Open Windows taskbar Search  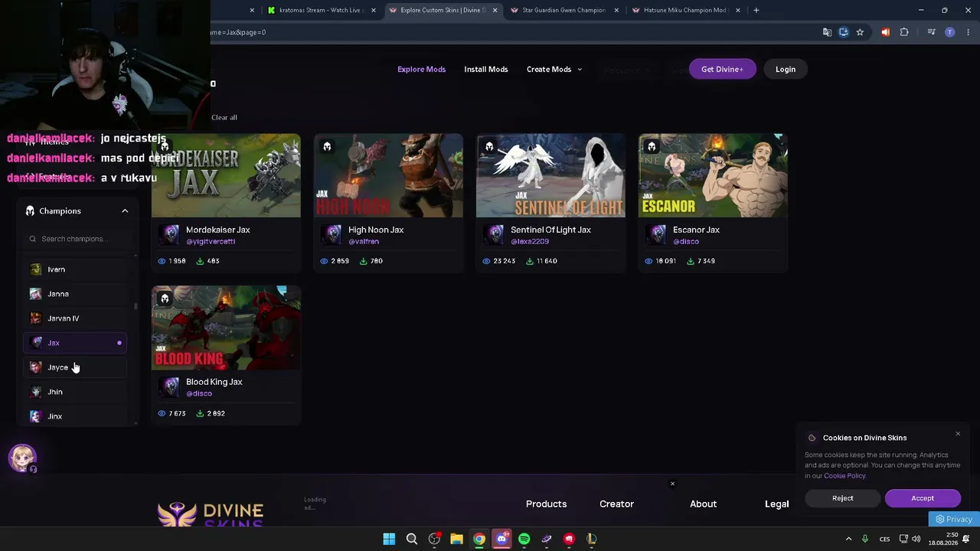[x=412, y=539]
